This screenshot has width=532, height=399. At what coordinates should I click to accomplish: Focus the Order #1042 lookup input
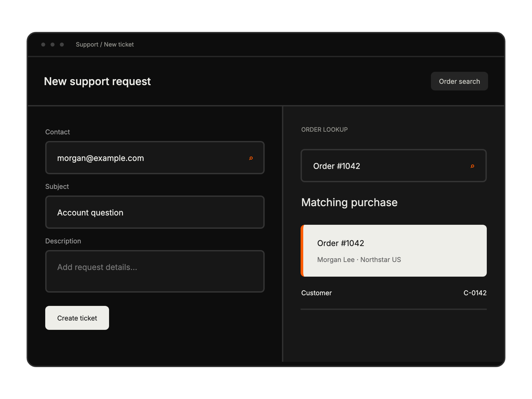[394, 166]
